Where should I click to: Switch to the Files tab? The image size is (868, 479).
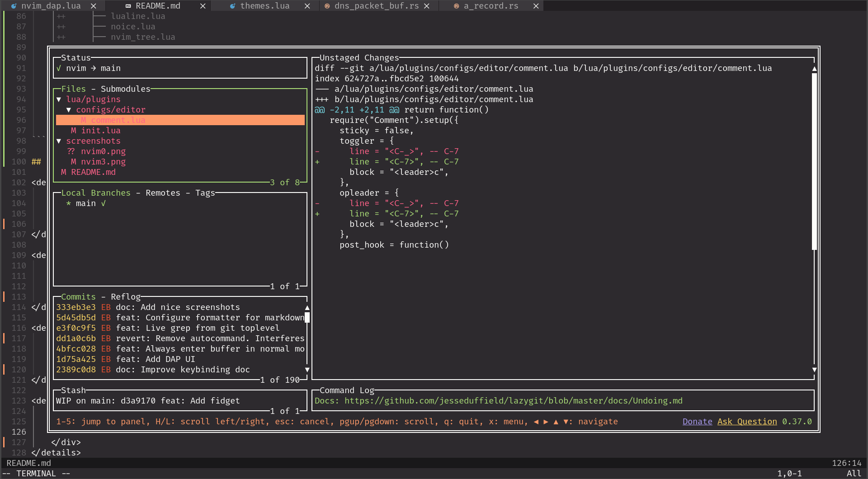point(73,89)
